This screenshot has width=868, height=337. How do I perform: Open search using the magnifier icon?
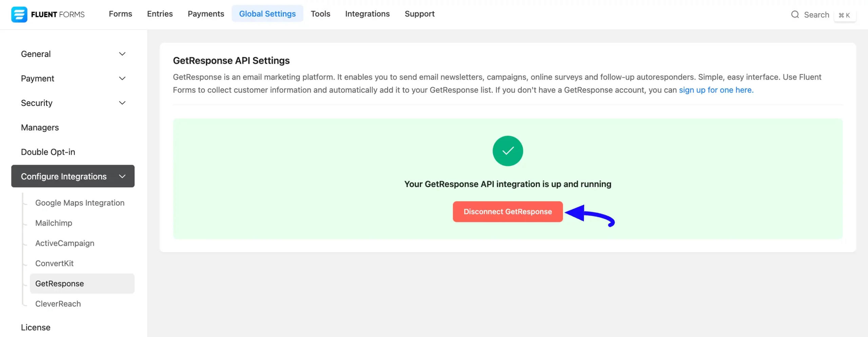click(x=795, y=15)
